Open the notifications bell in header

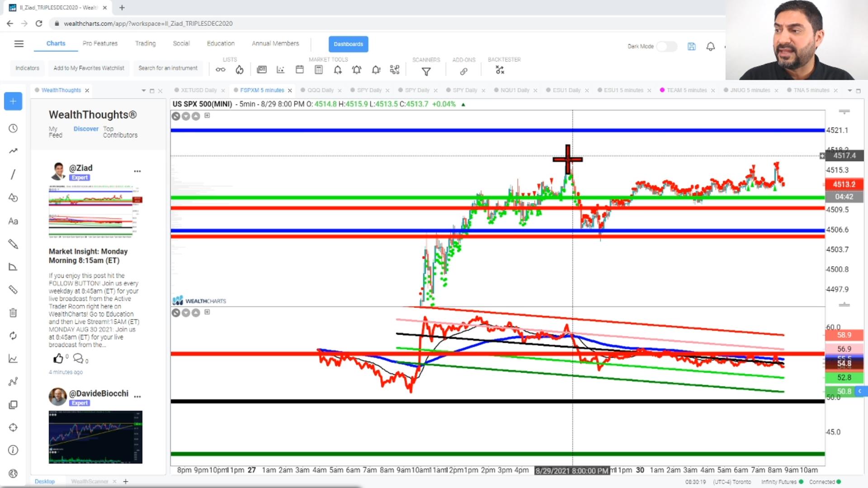click(x=711, y=47)
